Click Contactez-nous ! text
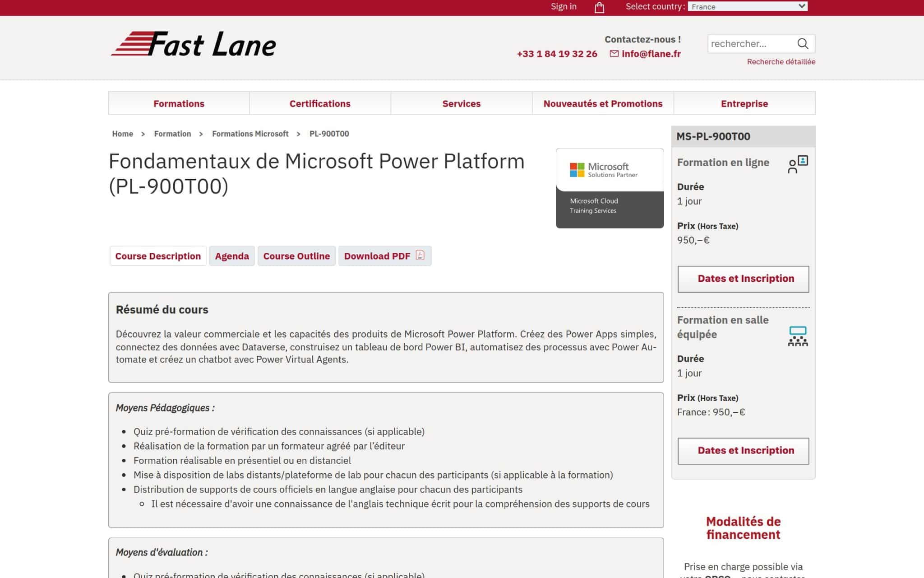The image size is (924, 578). (x=642, y=39)
